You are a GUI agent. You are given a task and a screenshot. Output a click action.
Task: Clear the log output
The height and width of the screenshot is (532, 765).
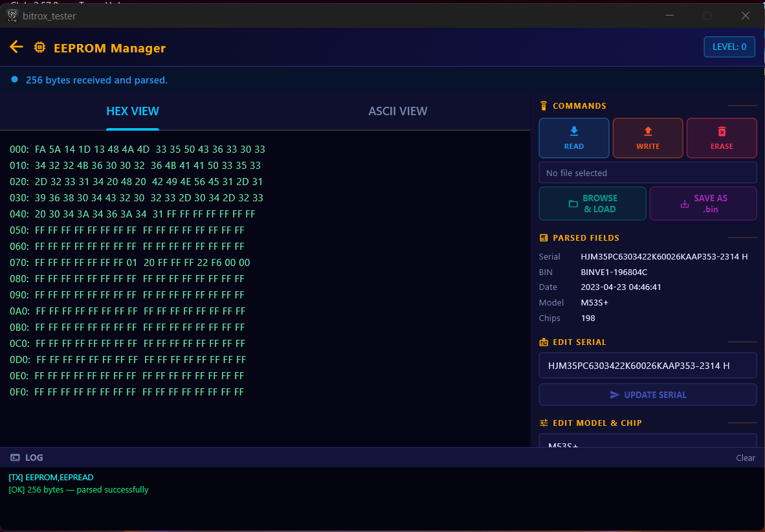pyautogui.click(x=746, y=458)
